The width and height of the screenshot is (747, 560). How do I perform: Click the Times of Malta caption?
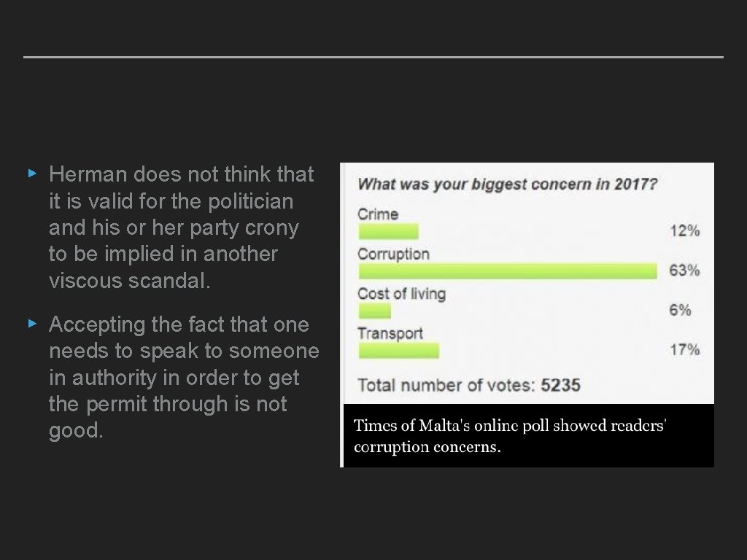click(x=509, y=436)
